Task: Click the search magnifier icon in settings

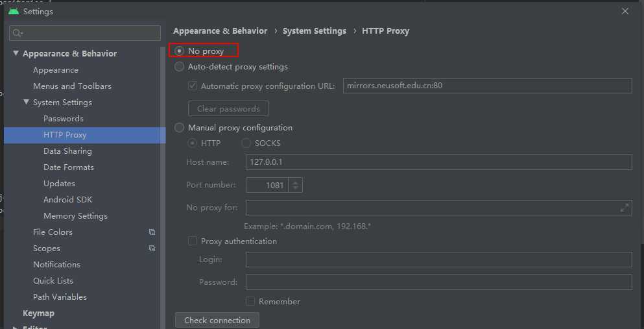Action: pyautogui.click(x=18, y=33)
